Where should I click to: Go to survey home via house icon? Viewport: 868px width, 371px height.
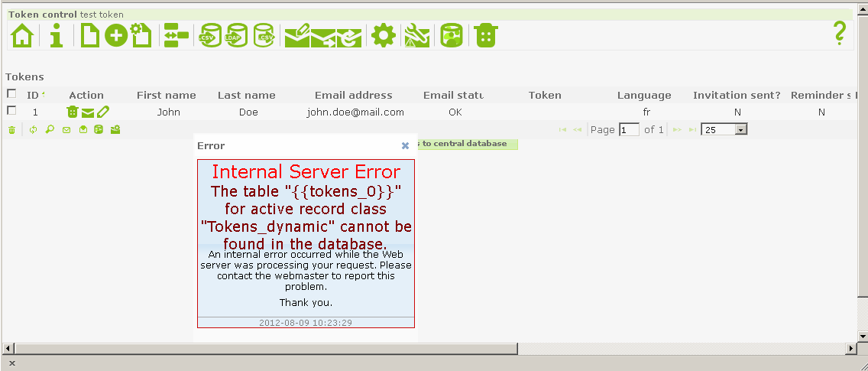point(22,36)
